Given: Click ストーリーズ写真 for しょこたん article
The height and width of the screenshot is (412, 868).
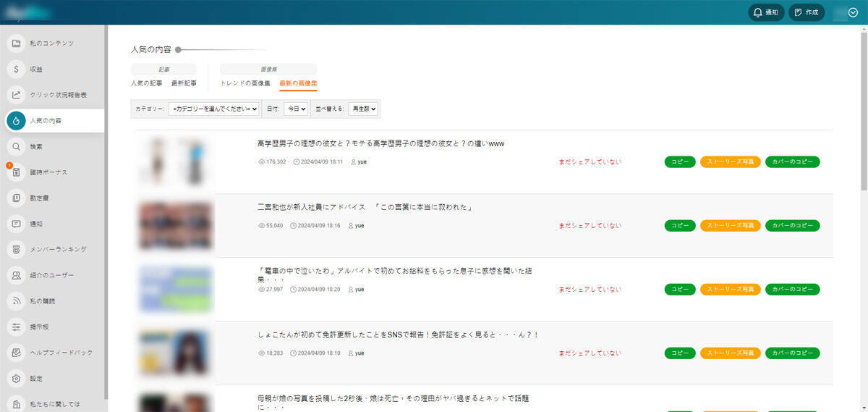Looking at the screenshot, I should click(731, 353).
